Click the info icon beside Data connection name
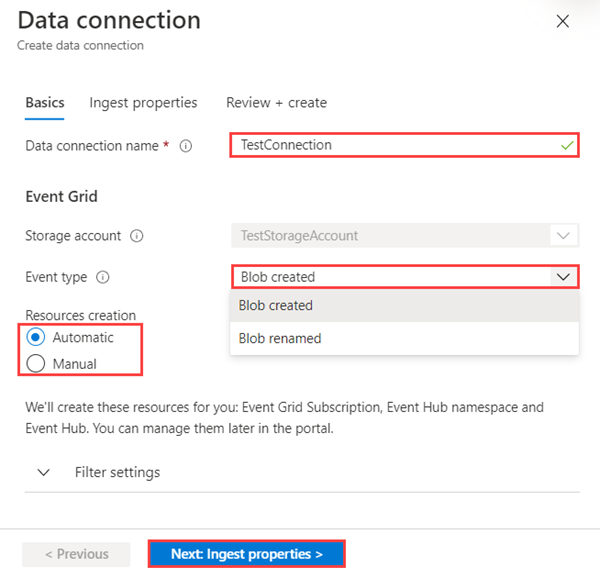The height and width of the screenshot is (578, 600). (185, 146)
